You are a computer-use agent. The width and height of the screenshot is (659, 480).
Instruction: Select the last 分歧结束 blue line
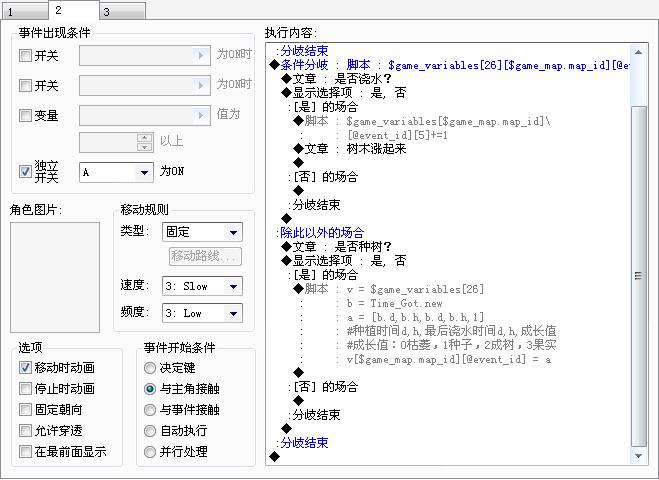pos(303,443)
